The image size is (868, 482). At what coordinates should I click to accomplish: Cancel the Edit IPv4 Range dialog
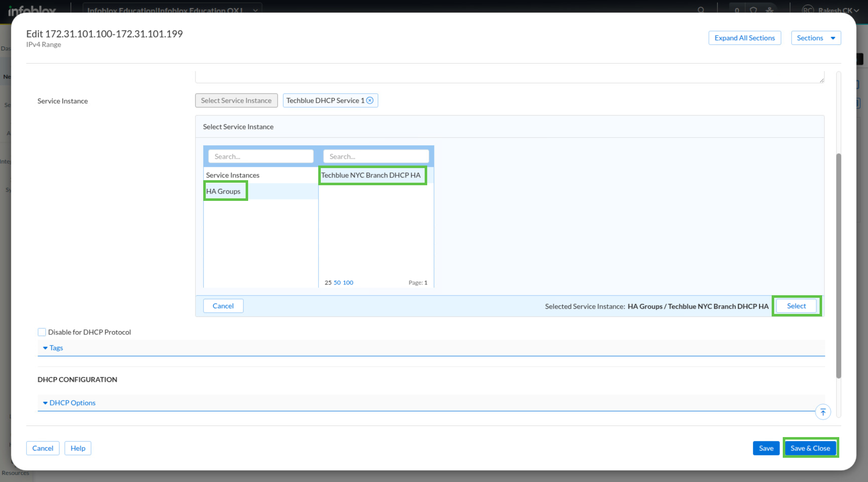tap(43, 448)
